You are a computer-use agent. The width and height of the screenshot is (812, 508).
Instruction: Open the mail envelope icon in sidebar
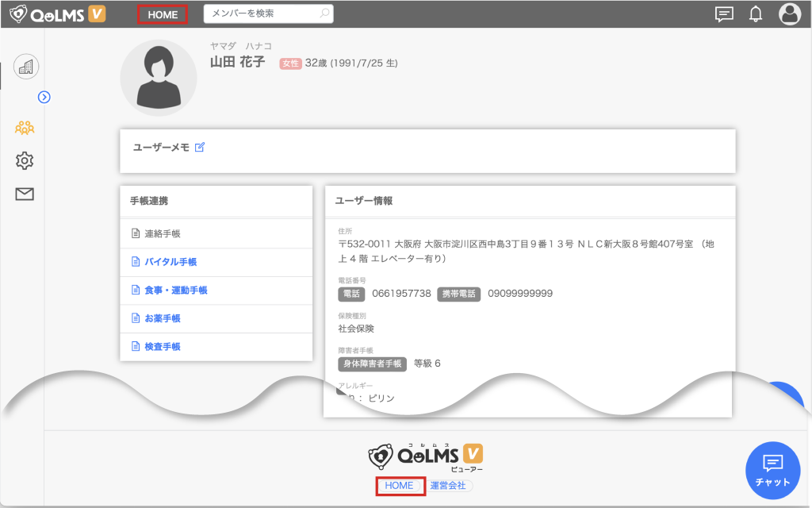(25, 194)
